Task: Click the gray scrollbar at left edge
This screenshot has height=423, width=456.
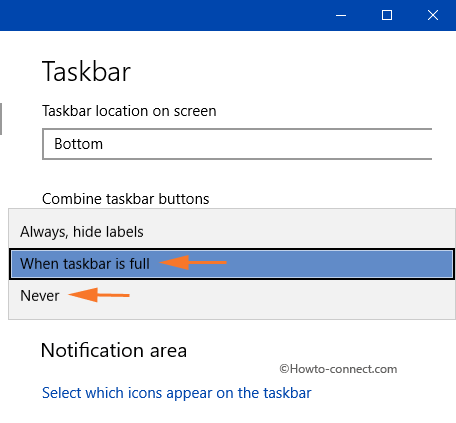Action: point(1,119)
